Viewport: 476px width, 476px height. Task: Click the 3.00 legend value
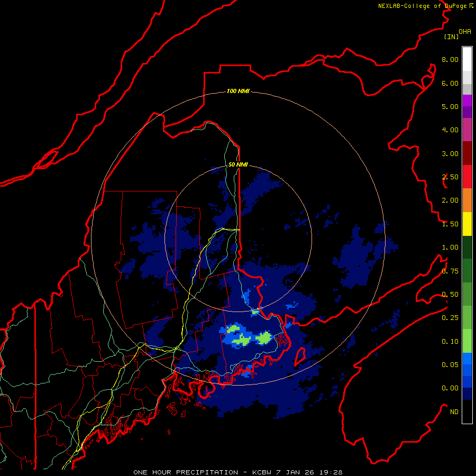(x=450, y=153)
